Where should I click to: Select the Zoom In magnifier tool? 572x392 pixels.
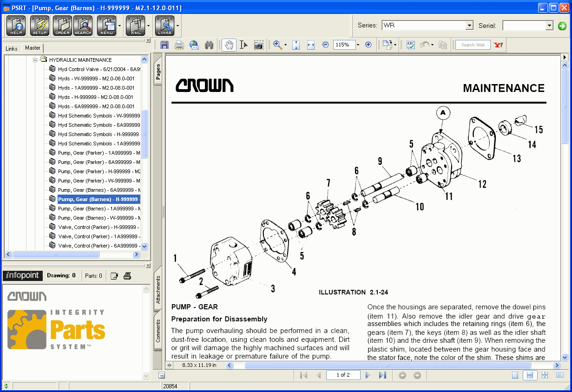click(277, 45)
